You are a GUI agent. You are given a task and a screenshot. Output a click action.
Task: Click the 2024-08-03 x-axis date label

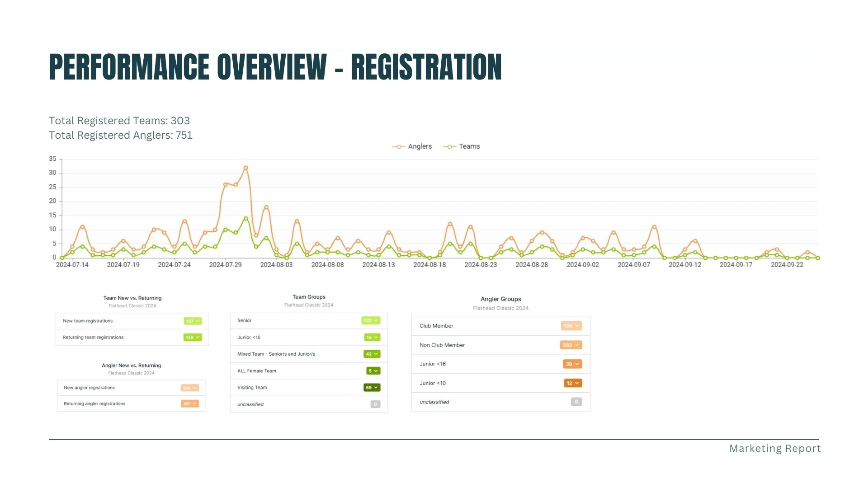pyautogui.click(x=276, y=265)
